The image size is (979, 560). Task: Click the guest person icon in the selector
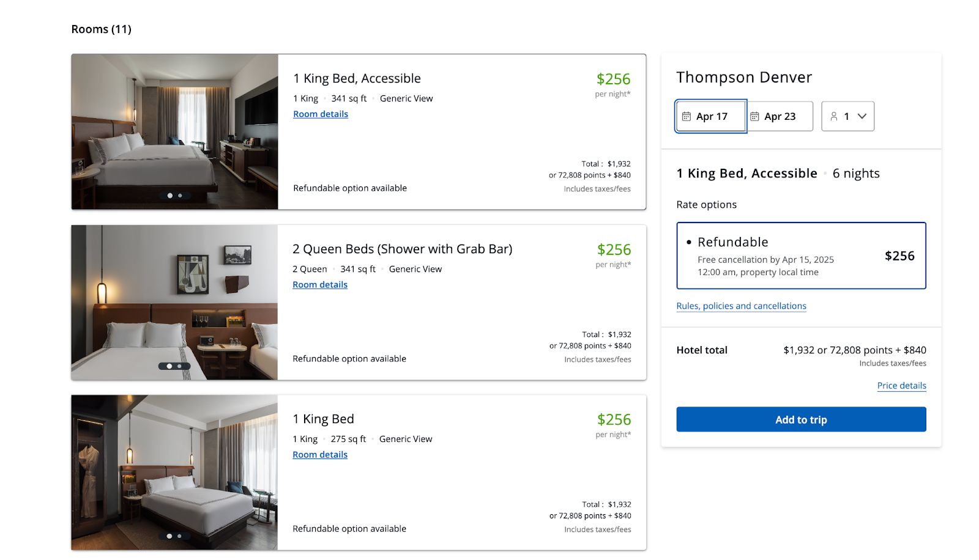[x=835, y=116]
